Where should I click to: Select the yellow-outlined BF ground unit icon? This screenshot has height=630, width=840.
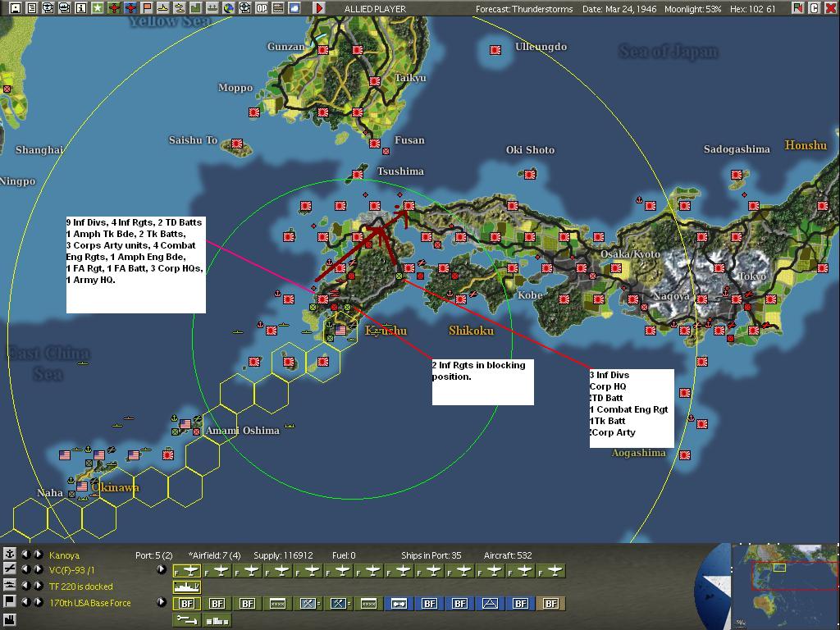click(187, 604)
